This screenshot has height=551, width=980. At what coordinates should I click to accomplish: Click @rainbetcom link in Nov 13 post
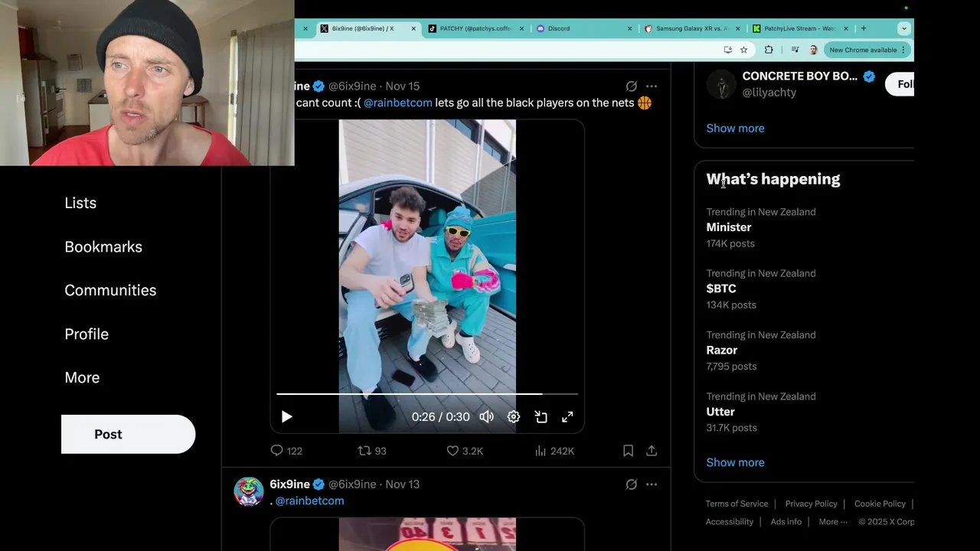(x=309, y=500)
